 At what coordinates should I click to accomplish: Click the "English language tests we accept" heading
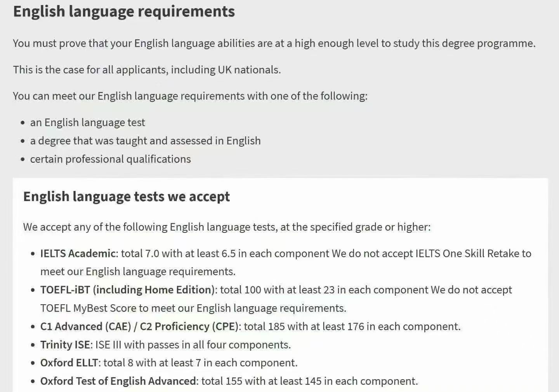(127, 197)
